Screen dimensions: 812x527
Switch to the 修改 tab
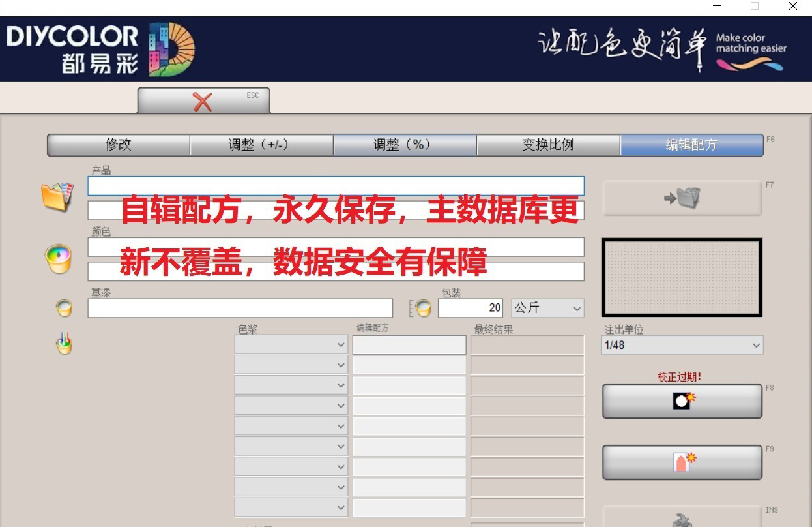[119, 145]
